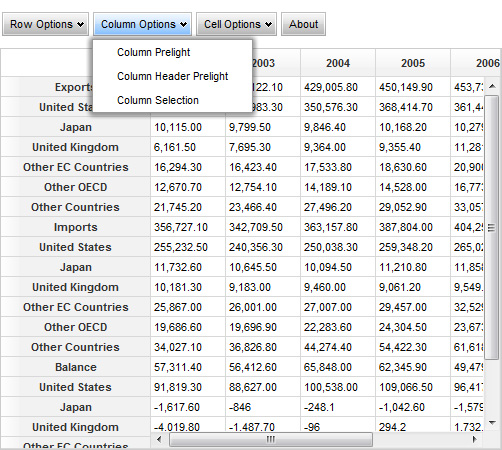Viewport: 502px width, 450px height.
Task: Open the Cell Options dropdown
Action: 236,24
